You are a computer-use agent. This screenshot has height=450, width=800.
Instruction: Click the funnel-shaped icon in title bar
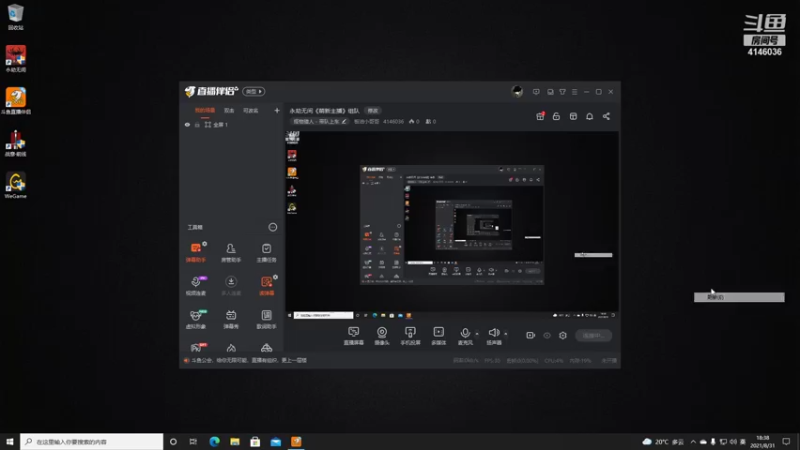point(562,92)
